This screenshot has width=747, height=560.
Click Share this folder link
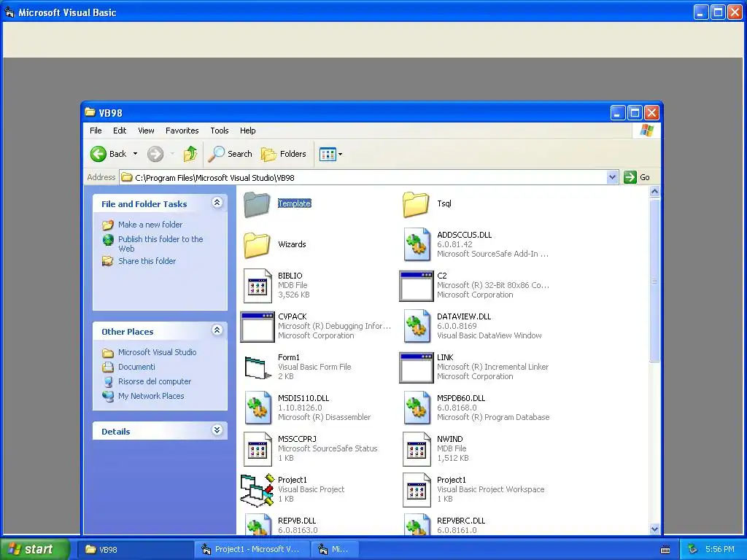click(x=147, y=261)
